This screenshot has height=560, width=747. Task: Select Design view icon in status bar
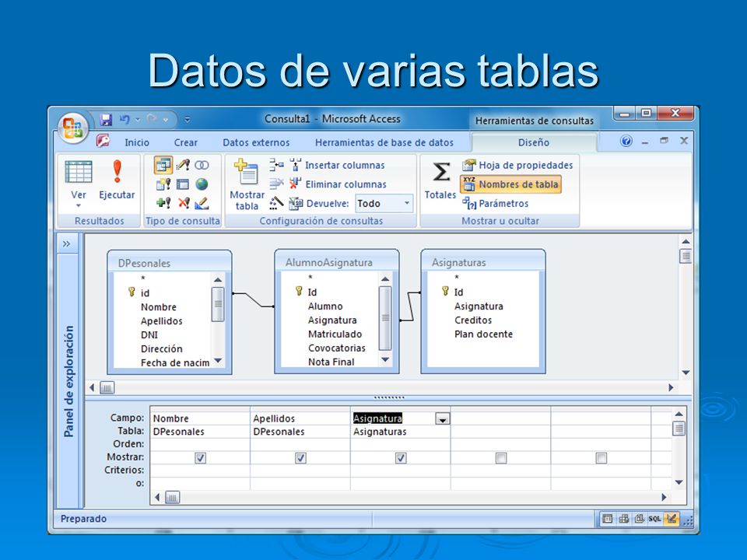pyautogui.click(x=672, y=518)
